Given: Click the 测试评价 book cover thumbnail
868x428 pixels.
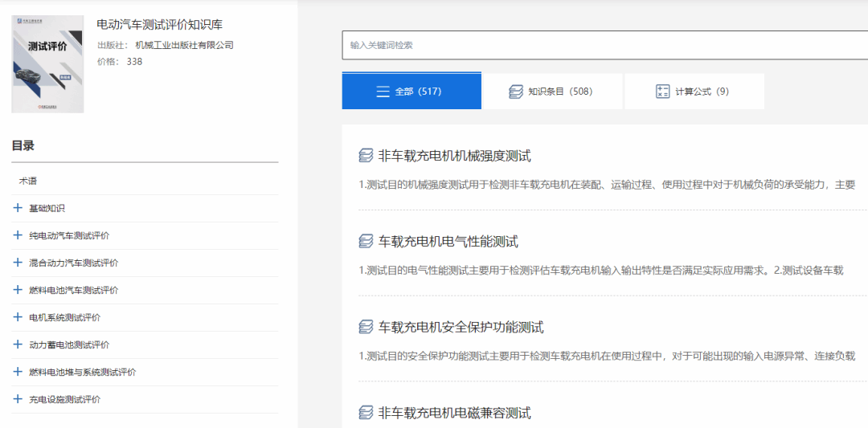Looking at the screenshot, I should click(47, 64).
